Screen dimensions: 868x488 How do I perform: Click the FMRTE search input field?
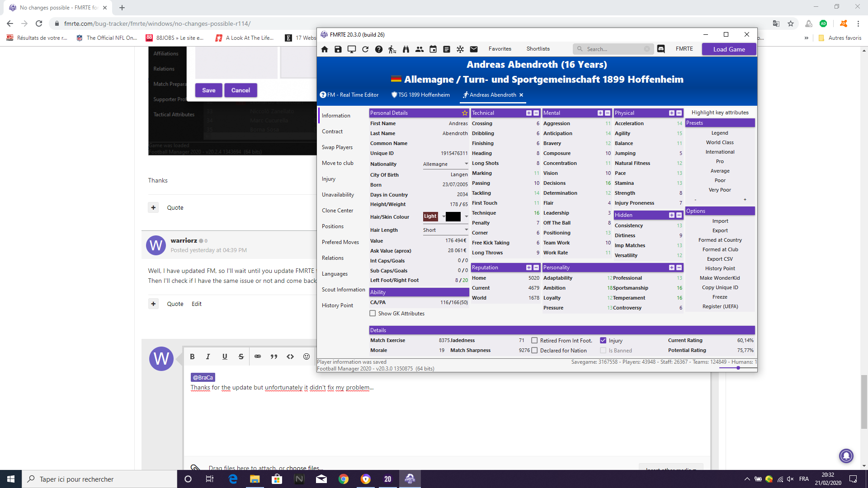[x=614, y=49]
